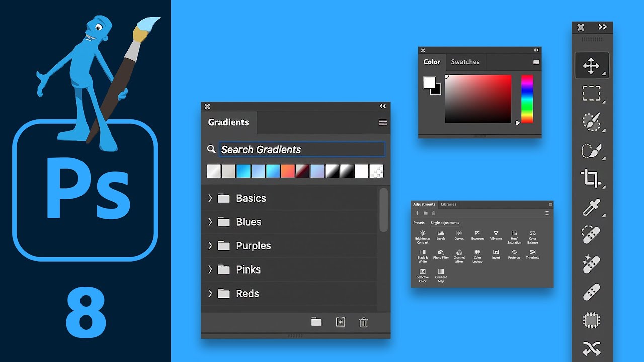Pick a color in the red color field

(x=478, y=99)
